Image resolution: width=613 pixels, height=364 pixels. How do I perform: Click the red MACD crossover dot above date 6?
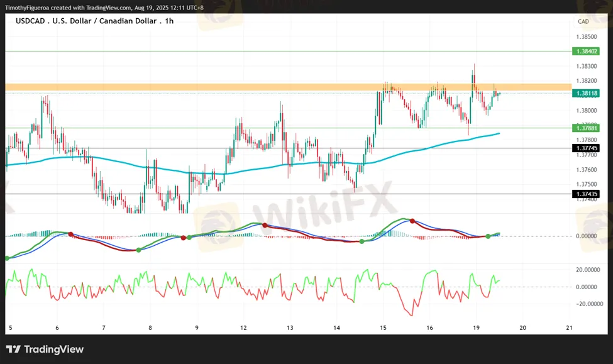70,234
